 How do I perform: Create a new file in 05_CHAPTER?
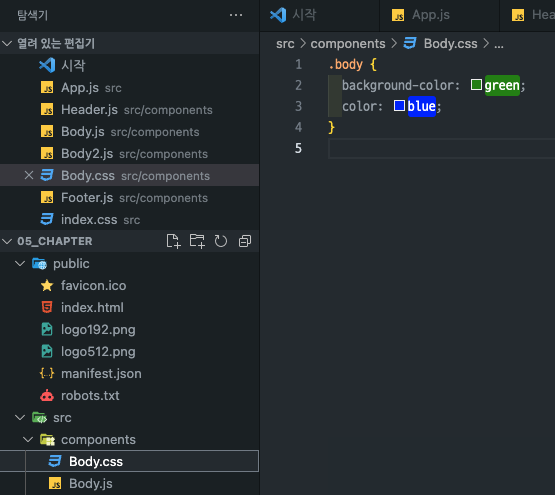173,241
